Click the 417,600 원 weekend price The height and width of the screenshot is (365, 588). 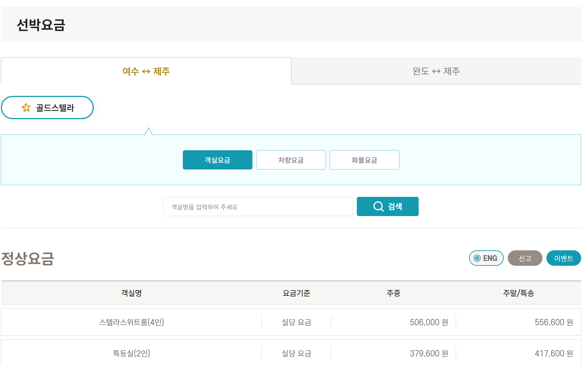coord(554,354)
